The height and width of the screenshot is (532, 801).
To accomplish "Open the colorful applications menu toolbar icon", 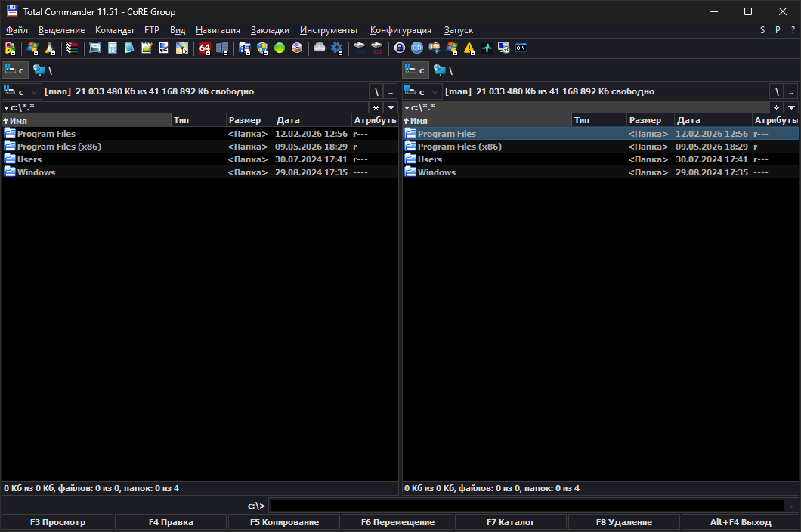I will tap(11, 48).
